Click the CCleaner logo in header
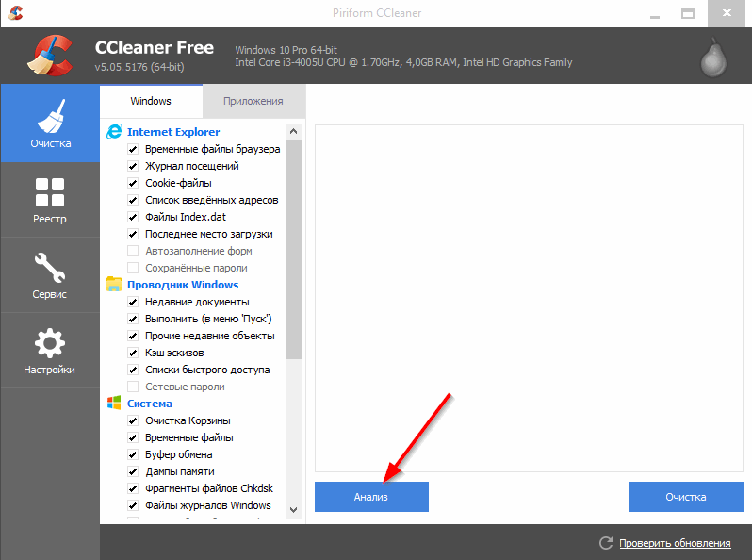752x560 pixels. [x=50, y=55]
